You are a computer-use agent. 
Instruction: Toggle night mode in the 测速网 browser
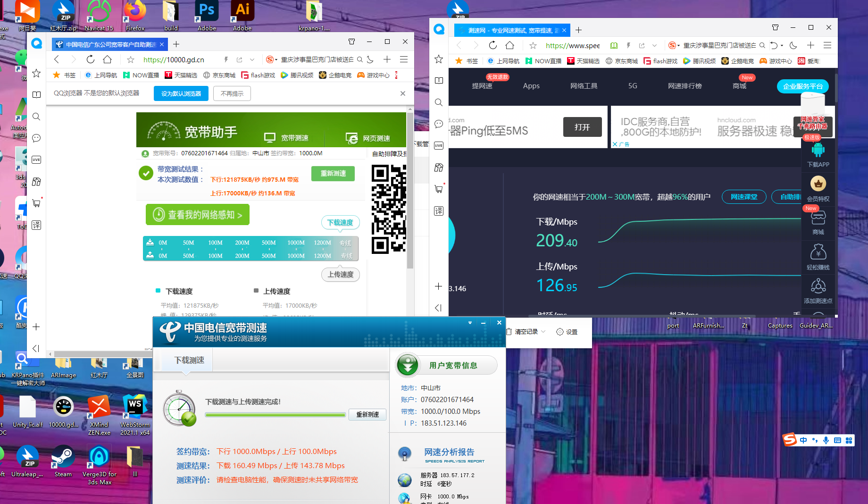click(793, 45)
